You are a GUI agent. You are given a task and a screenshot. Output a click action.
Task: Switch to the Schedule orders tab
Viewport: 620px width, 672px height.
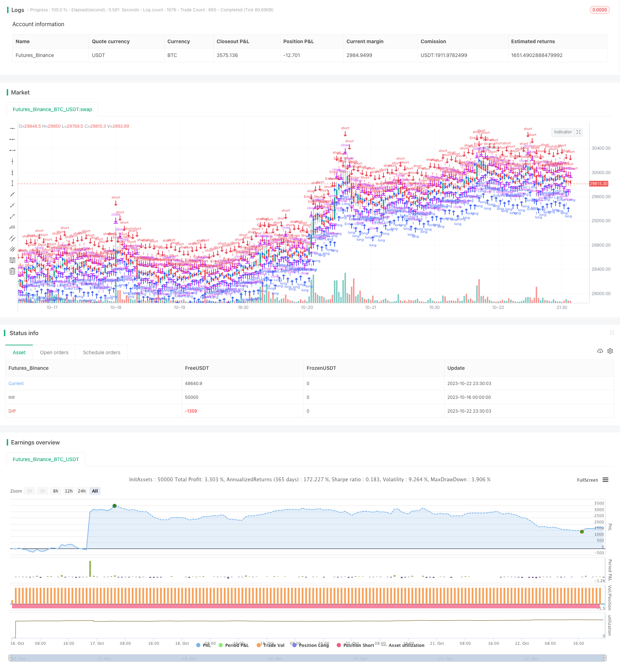pos(102,352)
